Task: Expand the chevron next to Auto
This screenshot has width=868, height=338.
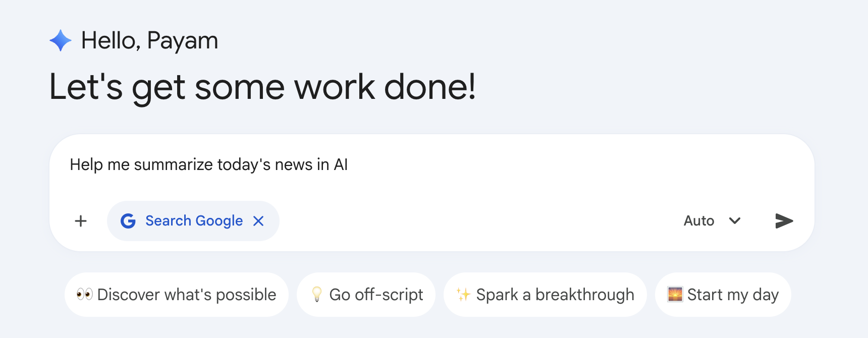Action: 735,220
